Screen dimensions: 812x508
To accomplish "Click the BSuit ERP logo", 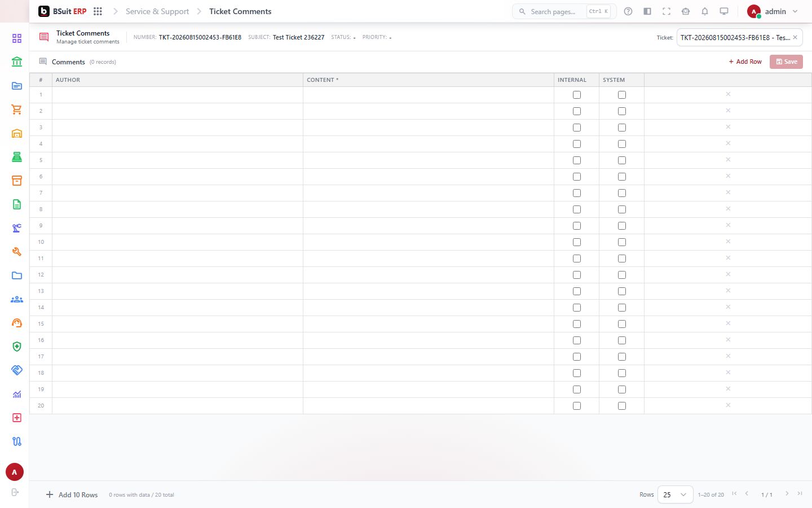I will pyautogui.click(x=63, y=11).
